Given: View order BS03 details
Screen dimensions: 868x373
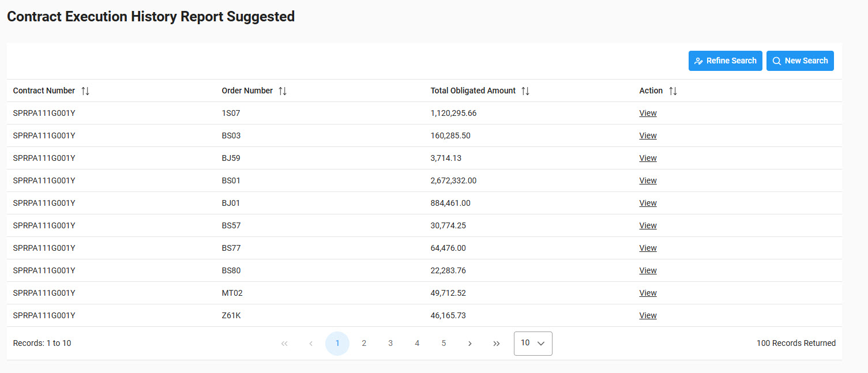Looking at the screenshot, I should pyautogui.click(x=648, y=136).
